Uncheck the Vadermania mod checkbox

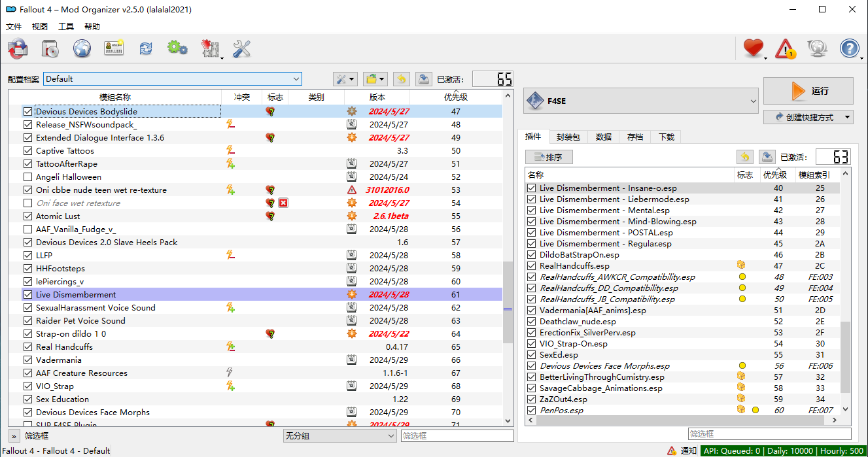[x=27, y=360]
